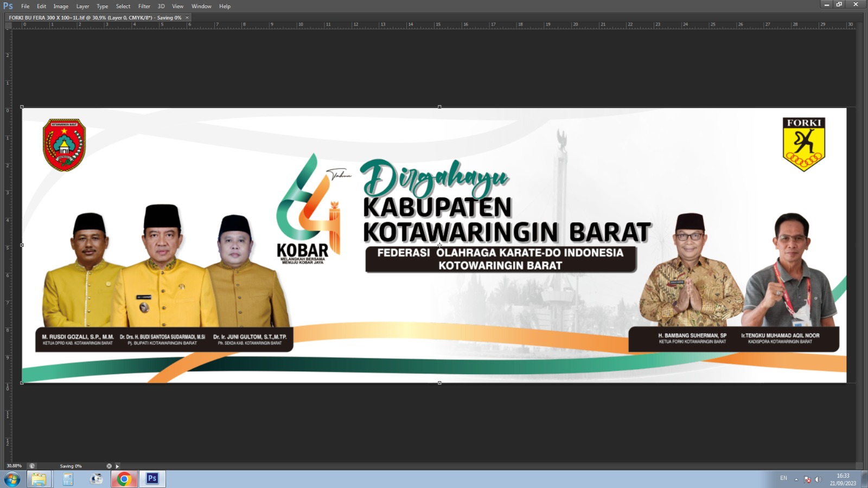Viewport: 868px width, 488px height.
Task: Click the name Drs. H. BUDI SANTOSA SUDARMADI
Action: click(x=163, y=337)
